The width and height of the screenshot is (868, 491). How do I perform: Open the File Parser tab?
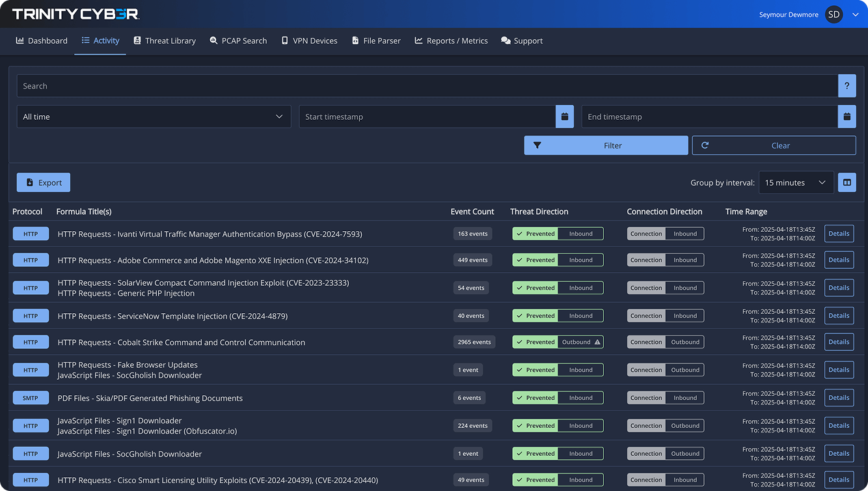tap(376, 40)
